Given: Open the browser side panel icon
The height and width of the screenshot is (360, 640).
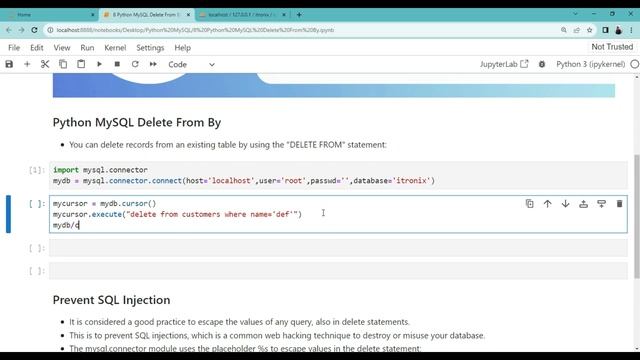Looking at the screenshot, I should tap(605, 30).
